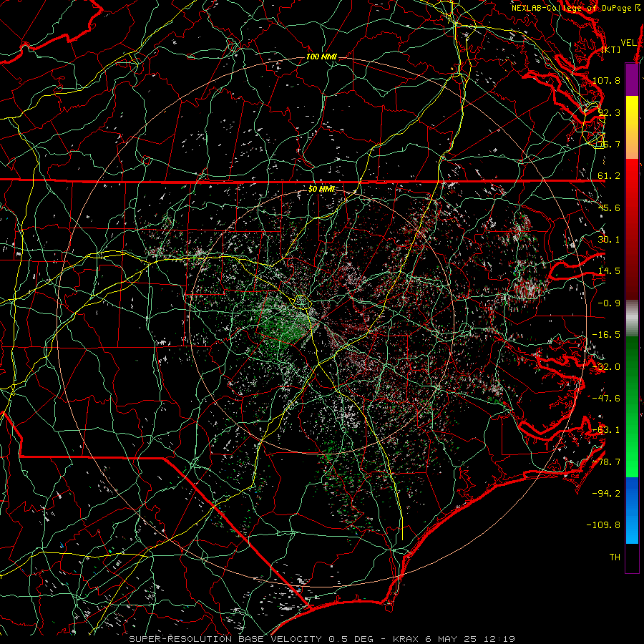Select the -109.8 value on velocity scale
The width and height of the screenshot is (644, 644).
pyautogui.click(x=603, y=525)
